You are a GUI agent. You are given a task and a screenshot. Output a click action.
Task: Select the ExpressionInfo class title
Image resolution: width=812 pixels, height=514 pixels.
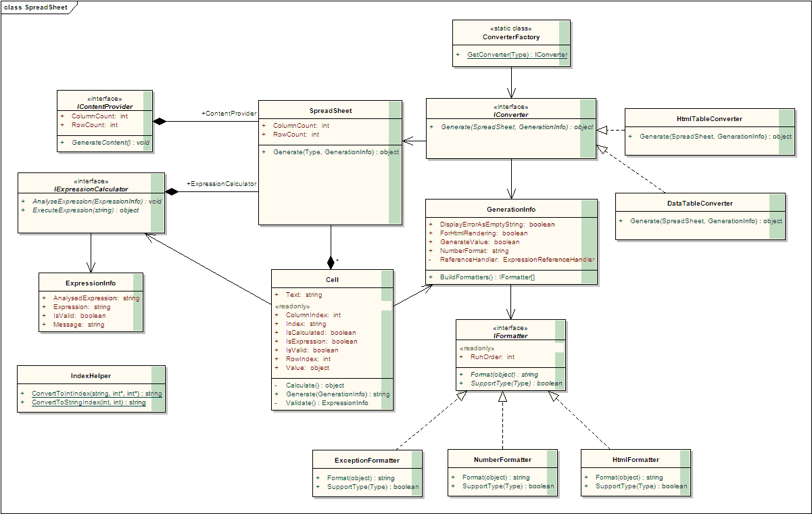pyautogui.click(x=91, y=283)
